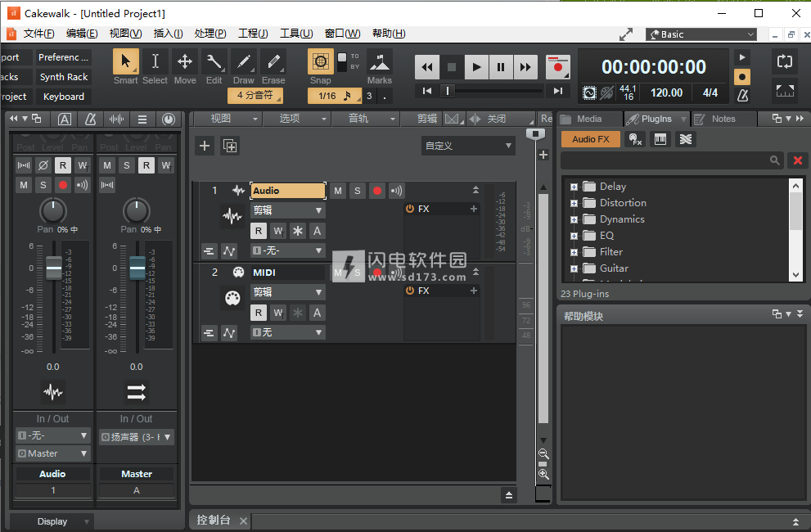Screen dimensions: 811x532
Task: Click the MIDI track instrument icon
Action: coord(232,298)
